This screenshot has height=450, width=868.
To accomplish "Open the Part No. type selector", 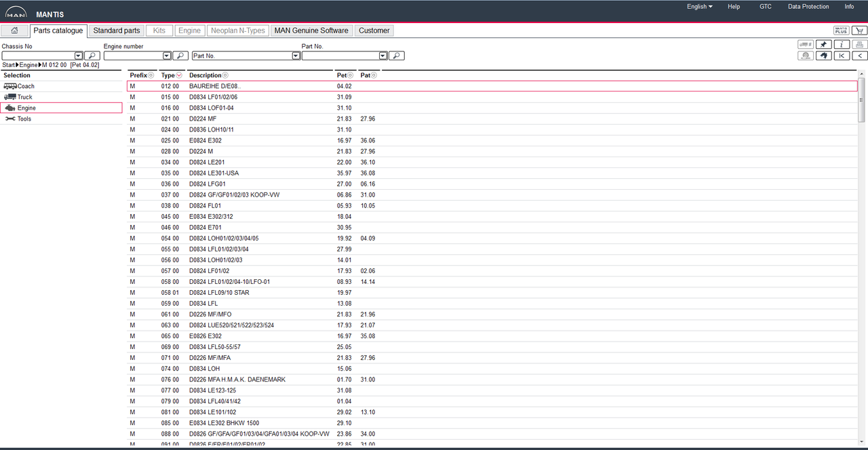I will (246, 56).
